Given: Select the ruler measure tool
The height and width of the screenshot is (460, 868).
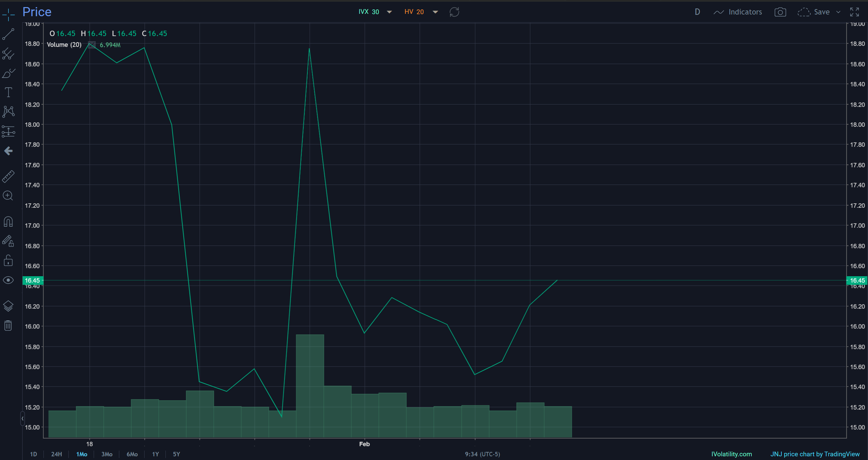Looking at the screenshot, I should point(8,176).
